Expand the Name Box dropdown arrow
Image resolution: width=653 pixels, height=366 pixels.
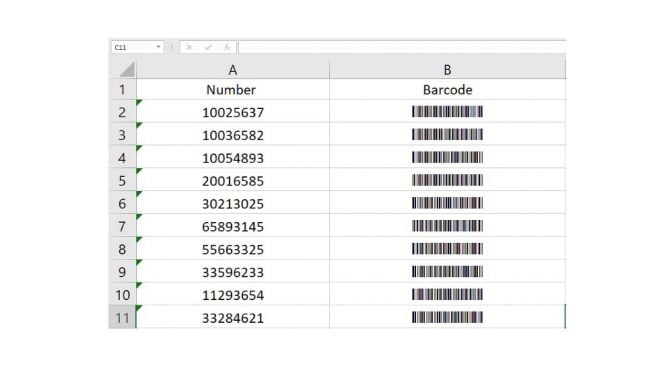click(158, 47)
